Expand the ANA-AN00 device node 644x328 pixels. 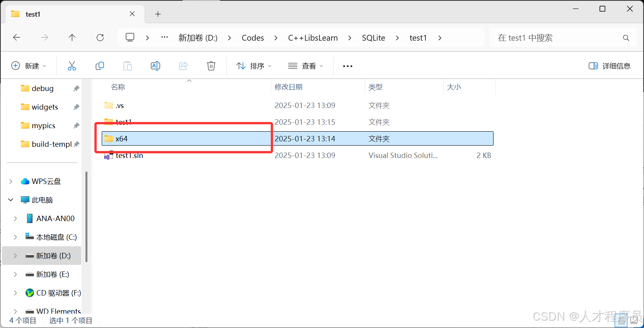(x=15, y=218)
